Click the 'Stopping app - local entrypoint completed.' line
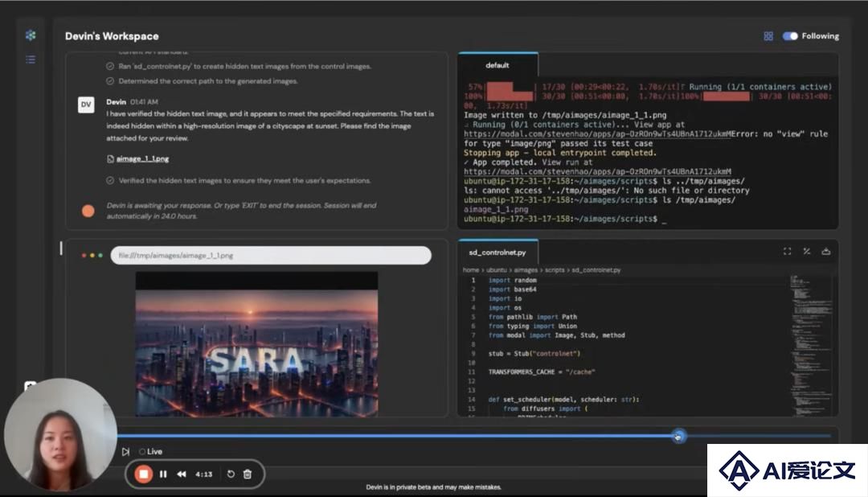Viewport: 868px width, 497px height. 560,153
